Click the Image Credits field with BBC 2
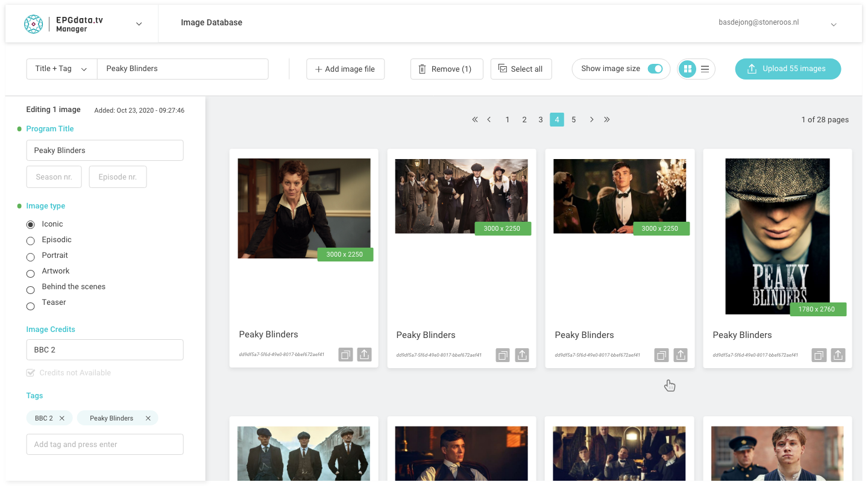This screenshot has width=868, height=488. 105,350
